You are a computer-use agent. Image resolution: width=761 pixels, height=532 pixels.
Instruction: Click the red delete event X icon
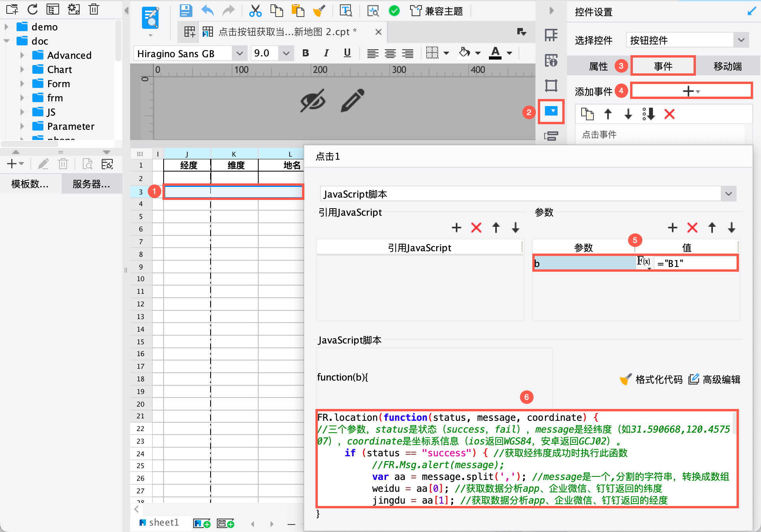669,114
